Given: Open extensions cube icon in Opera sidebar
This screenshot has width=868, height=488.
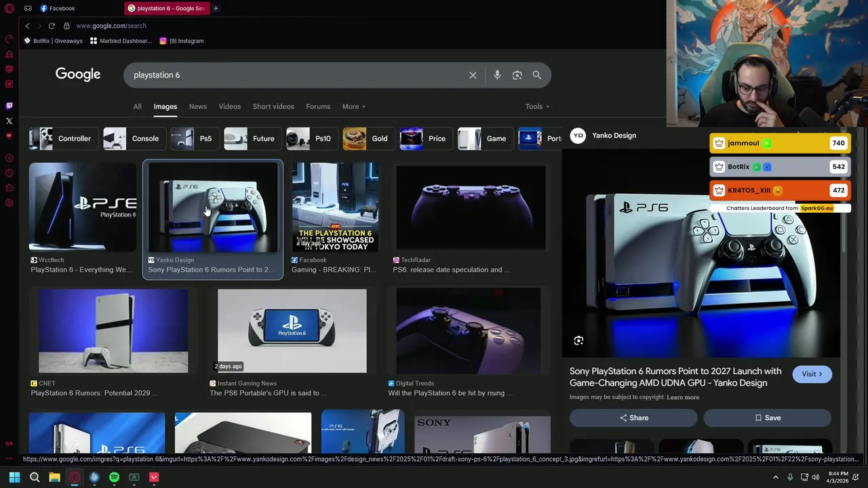Looking at the screenshot, I should point(9,188).
